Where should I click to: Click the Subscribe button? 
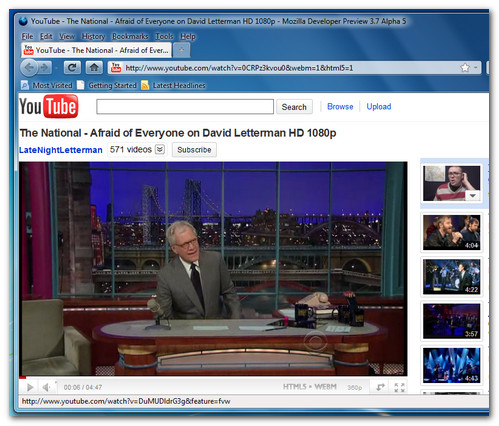[x=194, y=150]
